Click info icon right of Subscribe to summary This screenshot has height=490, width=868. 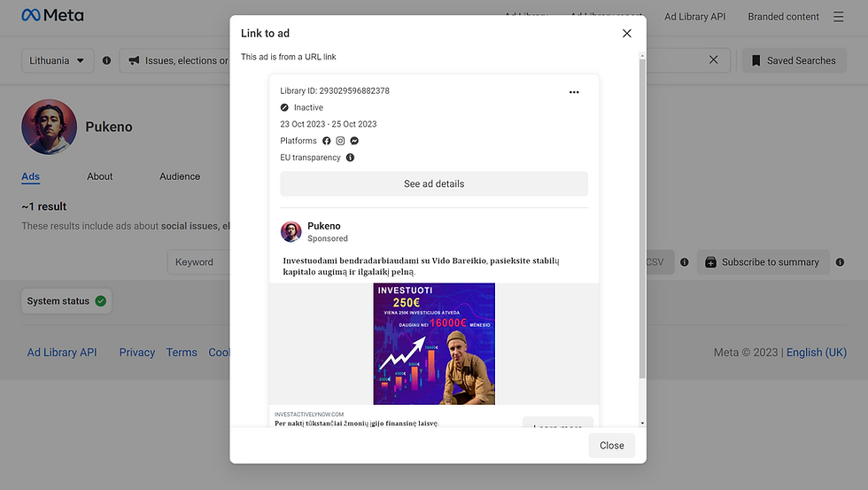point(841,262)
